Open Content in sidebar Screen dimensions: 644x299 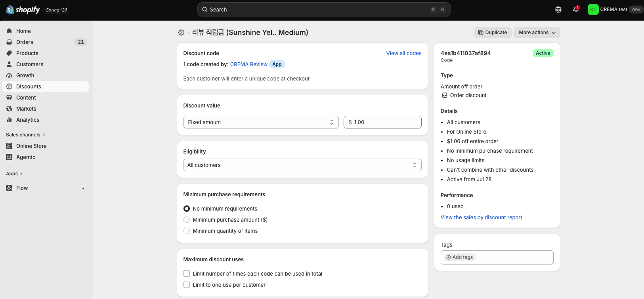[45, 98]
